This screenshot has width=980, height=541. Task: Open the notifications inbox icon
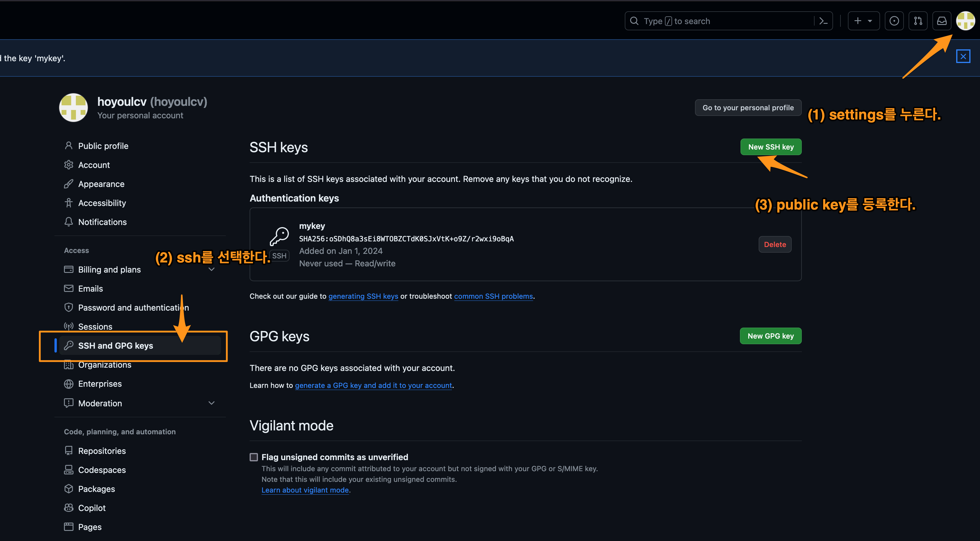click(942, 21)
